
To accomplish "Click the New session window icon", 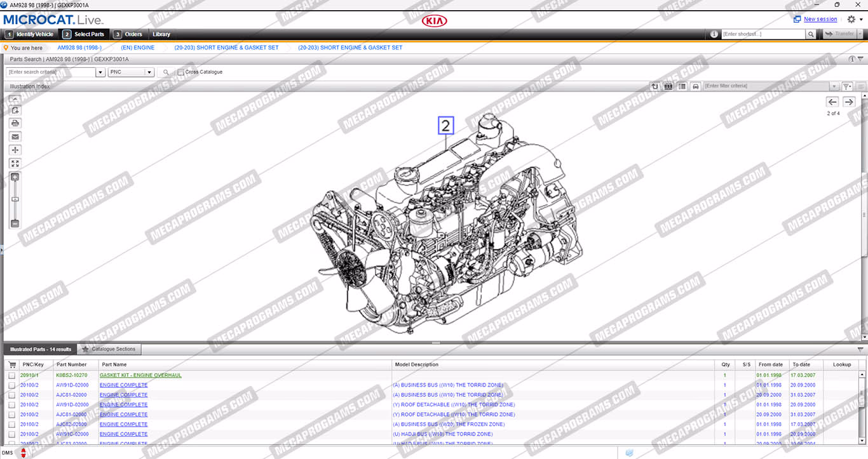I will [x=797, y=19].
